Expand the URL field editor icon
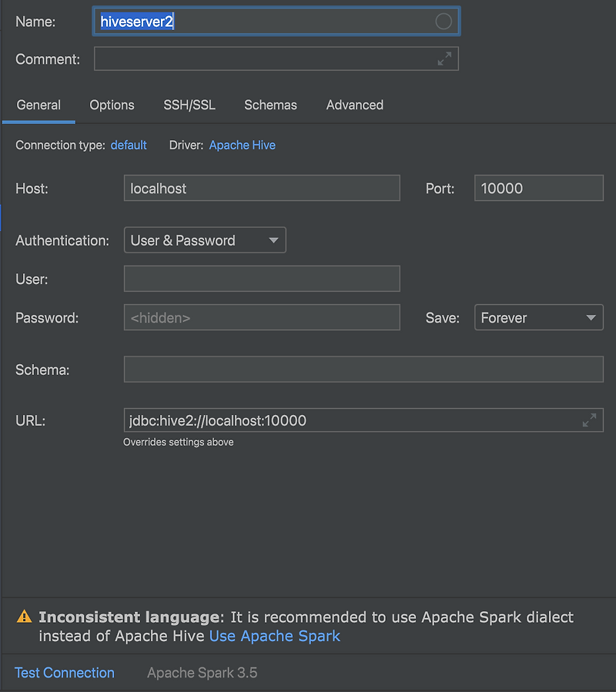This screenshot has width=616, height=692. 590,420
